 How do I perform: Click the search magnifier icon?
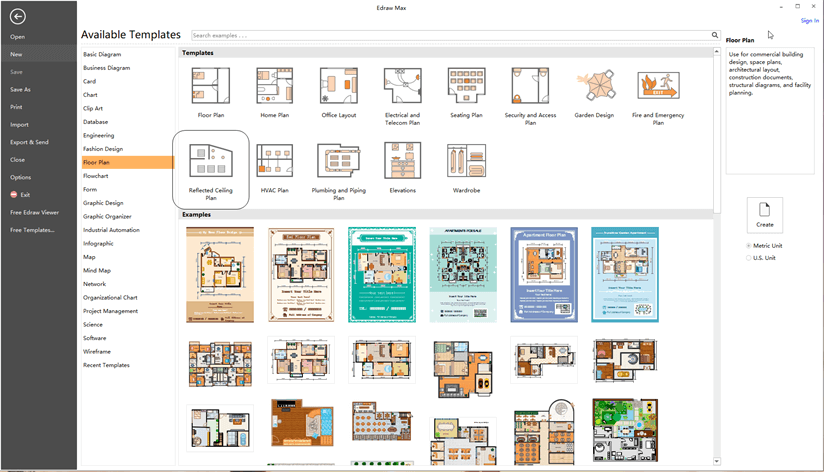715,35
